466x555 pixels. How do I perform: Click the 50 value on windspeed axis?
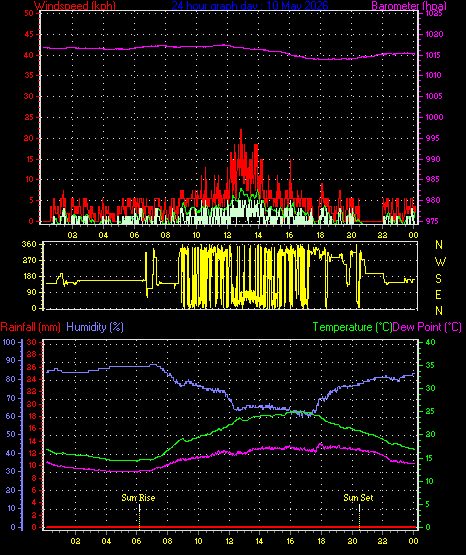click(x=29, y=13)
